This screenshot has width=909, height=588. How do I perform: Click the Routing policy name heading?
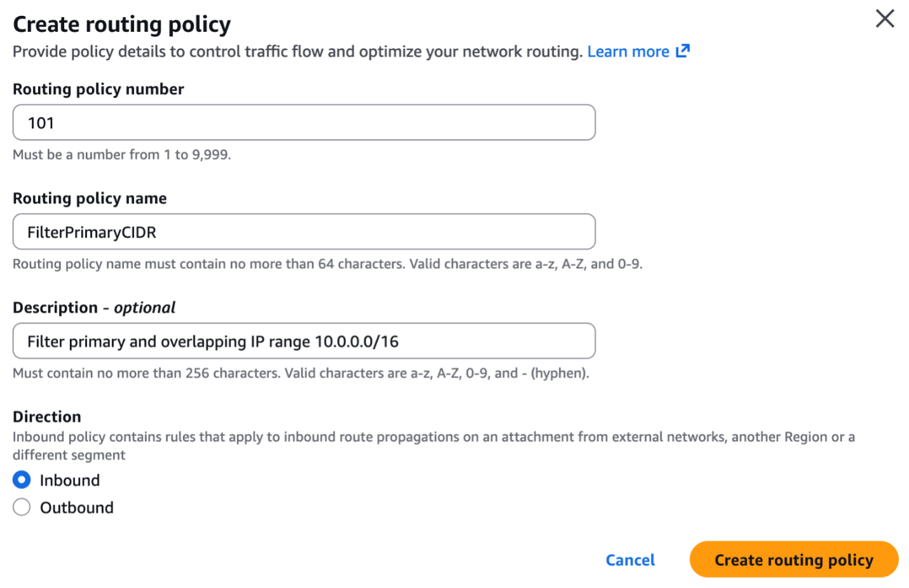(89, 198)
